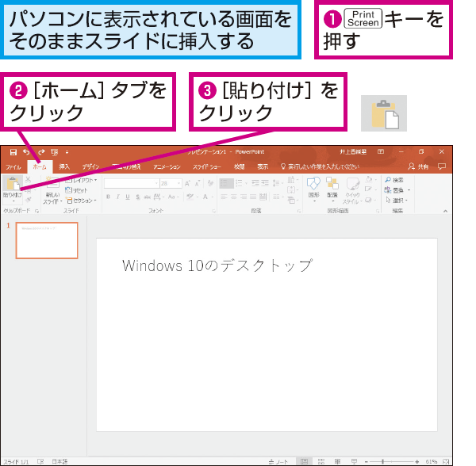The height and width of the screenshot is (466, 476).
Task: Toggle Underline formatting
Action: pyautogui.click(x=128, y=197)
